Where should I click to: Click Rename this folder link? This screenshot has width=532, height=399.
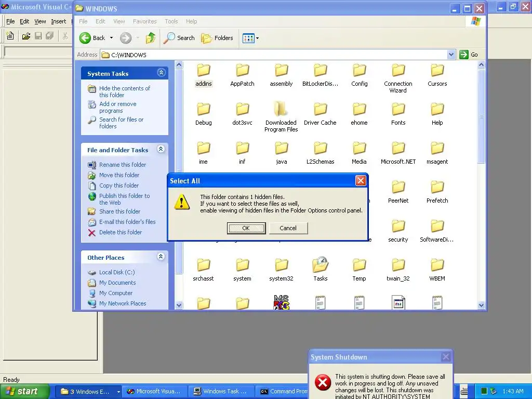coord(123,165)
